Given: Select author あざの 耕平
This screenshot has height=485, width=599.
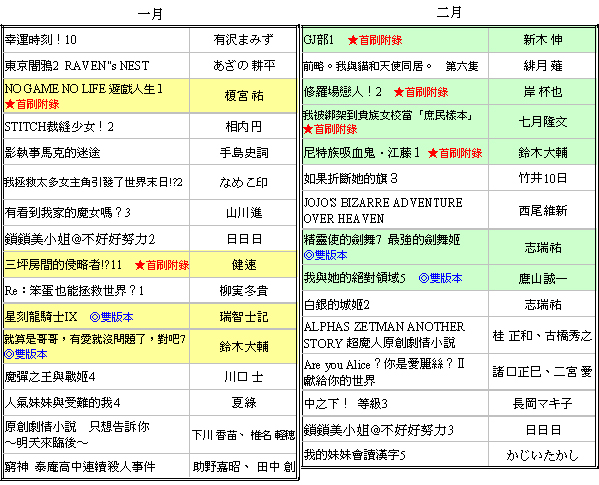Looking at the screenshot, I should tap(244, 66).
